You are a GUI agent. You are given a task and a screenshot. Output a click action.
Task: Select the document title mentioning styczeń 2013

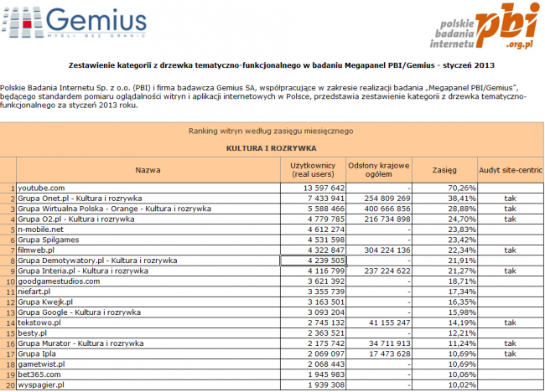point(273,64)
